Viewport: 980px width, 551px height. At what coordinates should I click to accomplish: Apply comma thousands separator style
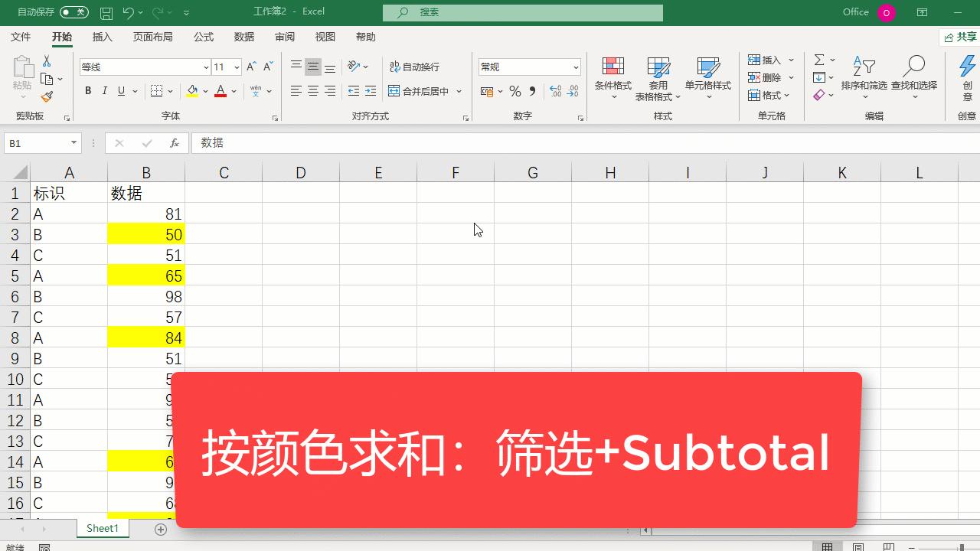pyautogui.click(x=532, y=91)
